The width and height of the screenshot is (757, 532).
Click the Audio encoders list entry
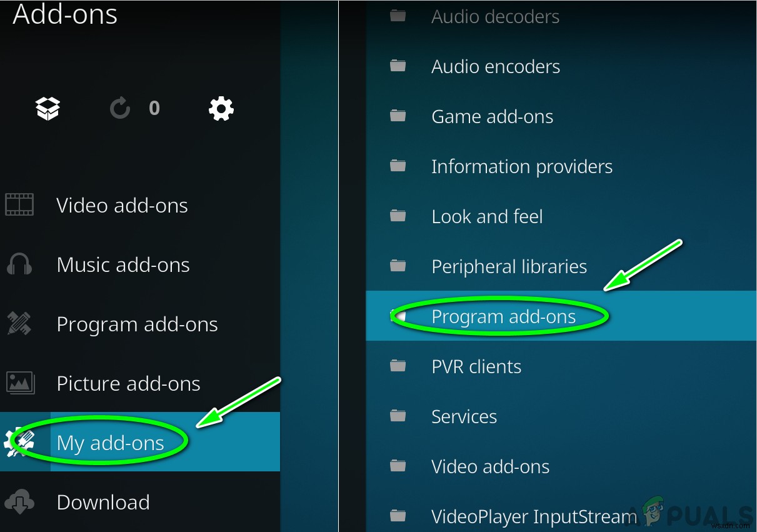(495, 66)
